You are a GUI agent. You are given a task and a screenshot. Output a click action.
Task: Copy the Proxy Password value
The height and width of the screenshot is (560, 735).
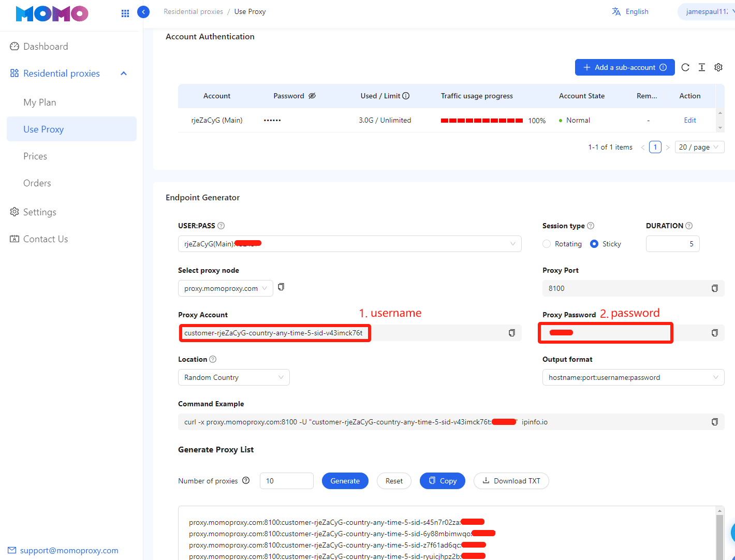click(715, 333)
